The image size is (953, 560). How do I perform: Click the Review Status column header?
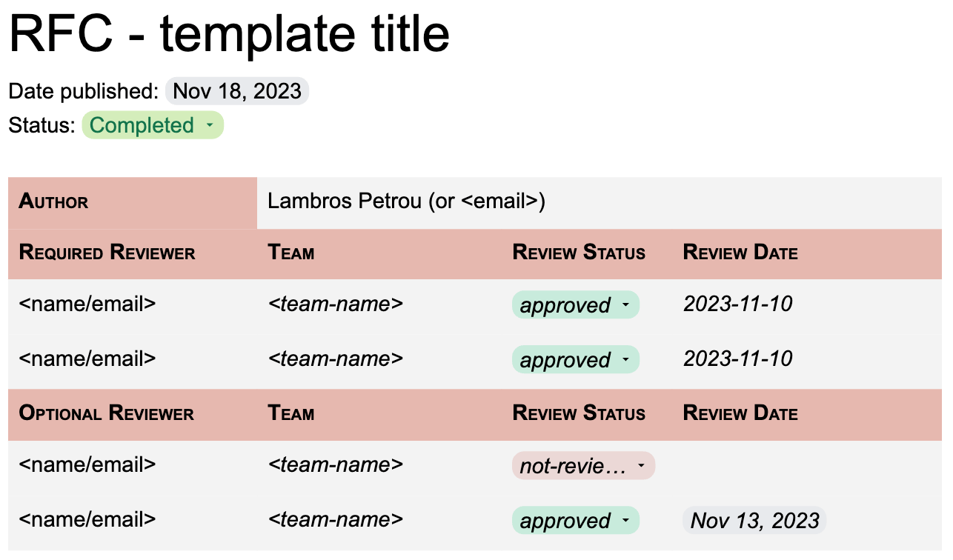(x=579, y=253)
